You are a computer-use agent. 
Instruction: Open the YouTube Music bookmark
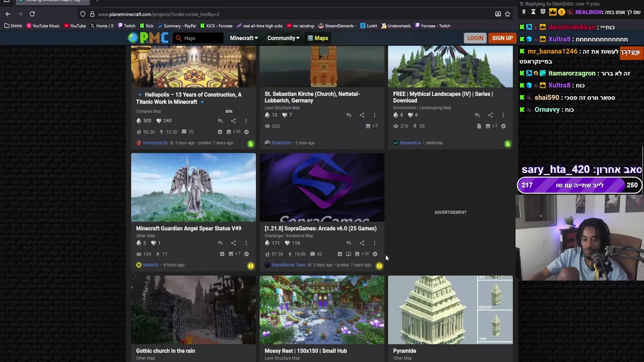tap(43, 26)
